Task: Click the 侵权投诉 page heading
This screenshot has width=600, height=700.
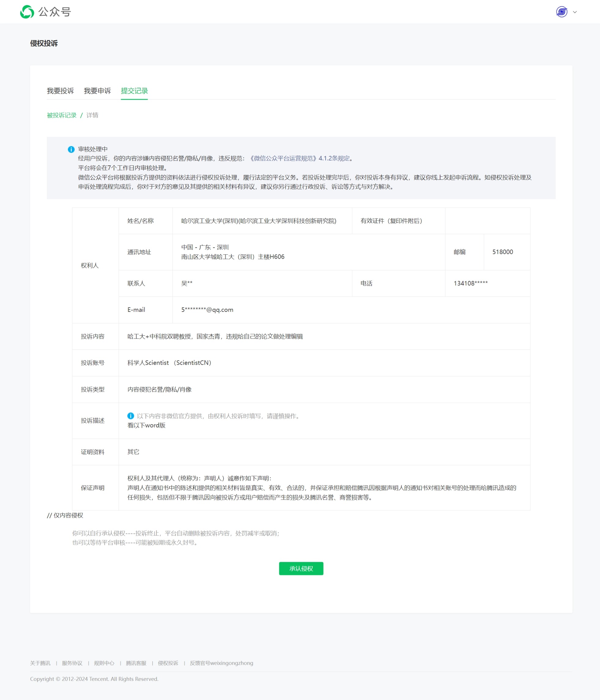Action: [44, 43]
